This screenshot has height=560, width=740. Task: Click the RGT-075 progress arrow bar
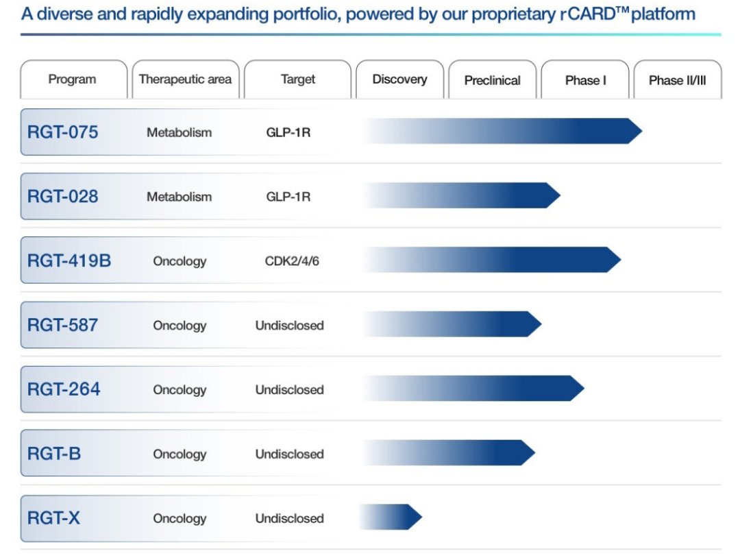[x=502, y=131]
